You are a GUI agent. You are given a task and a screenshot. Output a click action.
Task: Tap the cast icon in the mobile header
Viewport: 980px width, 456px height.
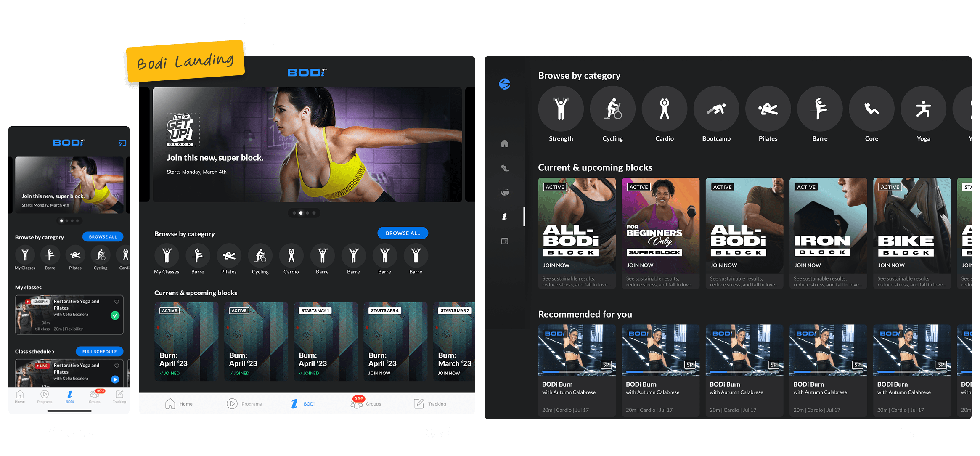[x=122, y=143]
